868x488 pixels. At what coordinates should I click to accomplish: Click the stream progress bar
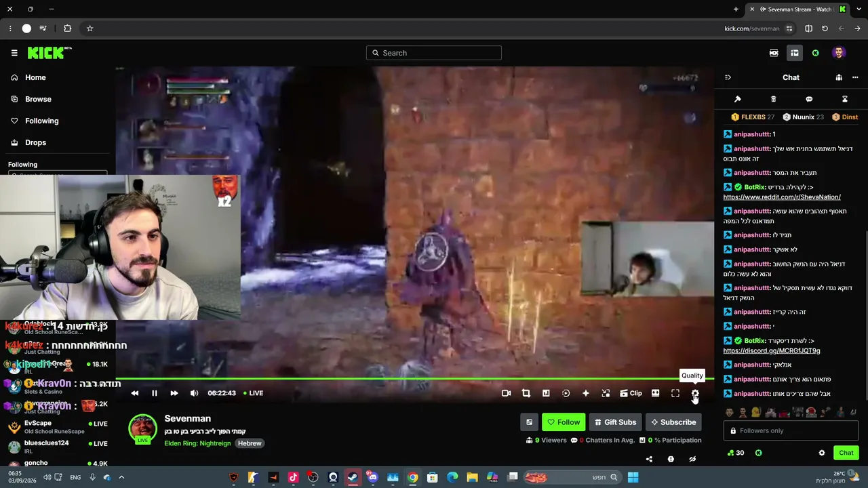pos(414,379)
